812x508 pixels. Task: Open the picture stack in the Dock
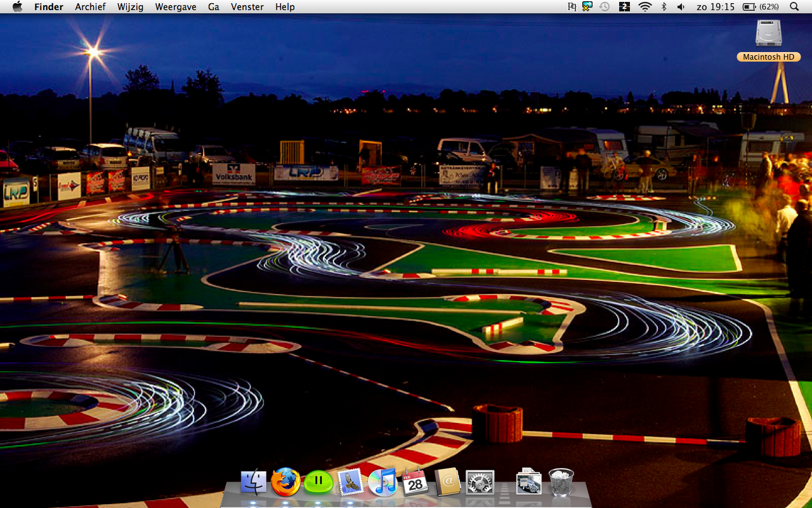tap(528, 483)
